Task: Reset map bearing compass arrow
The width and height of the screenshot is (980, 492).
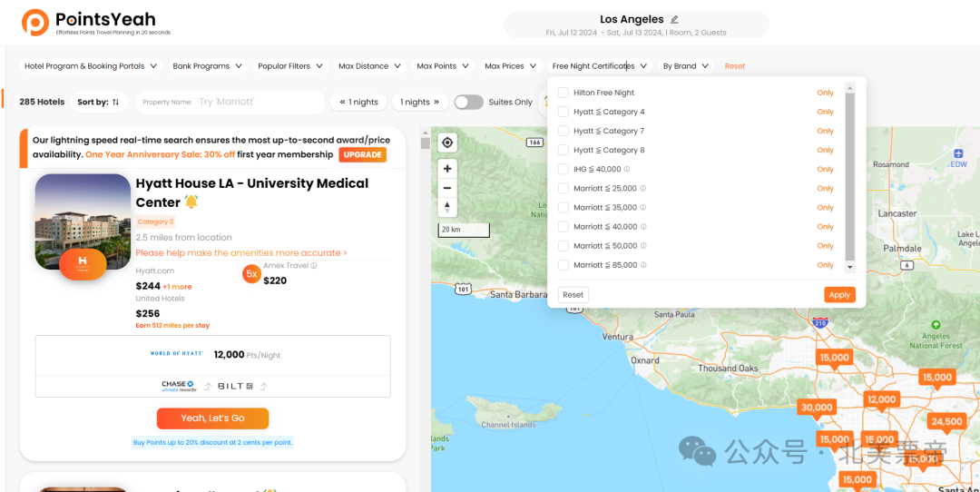Action: [x=447, y=207]
